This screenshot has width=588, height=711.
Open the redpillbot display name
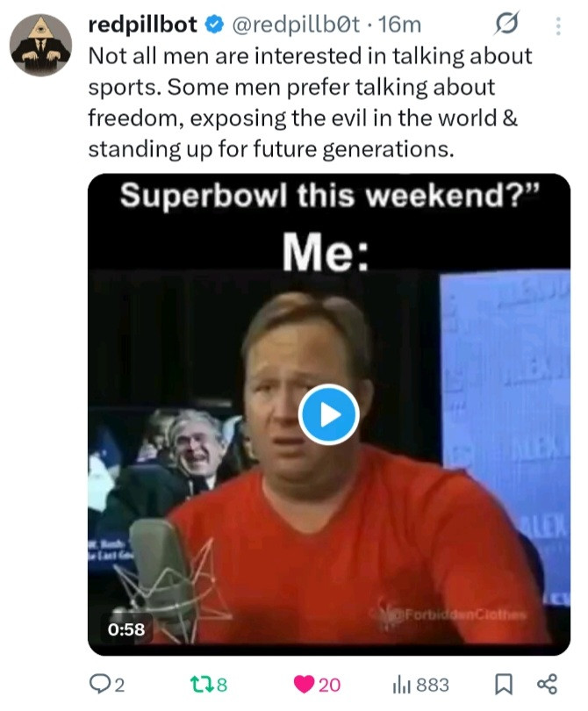click(x=143, y=25)
